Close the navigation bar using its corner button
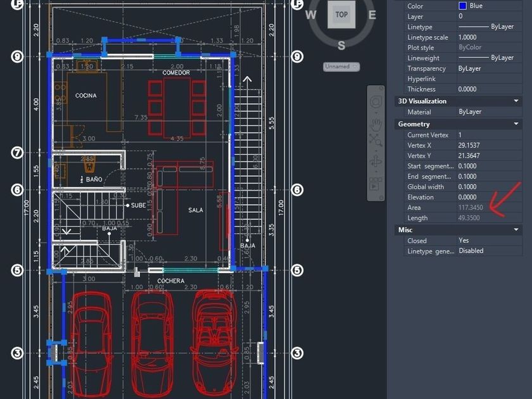532x399 pixels. (381, 88)
